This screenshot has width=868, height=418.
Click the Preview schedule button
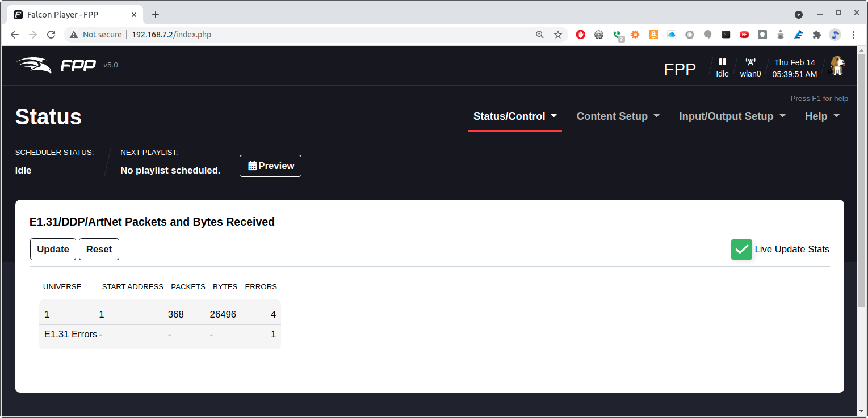pyautogui.click(x=270, y=166)
